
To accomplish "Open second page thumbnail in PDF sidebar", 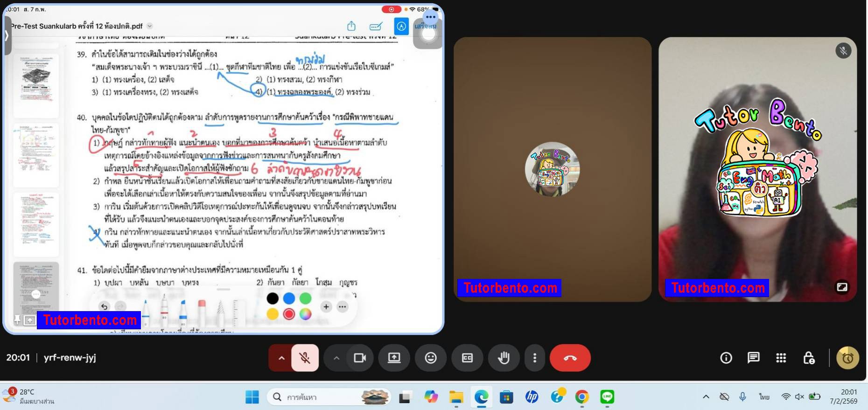I will pos(36,155).
